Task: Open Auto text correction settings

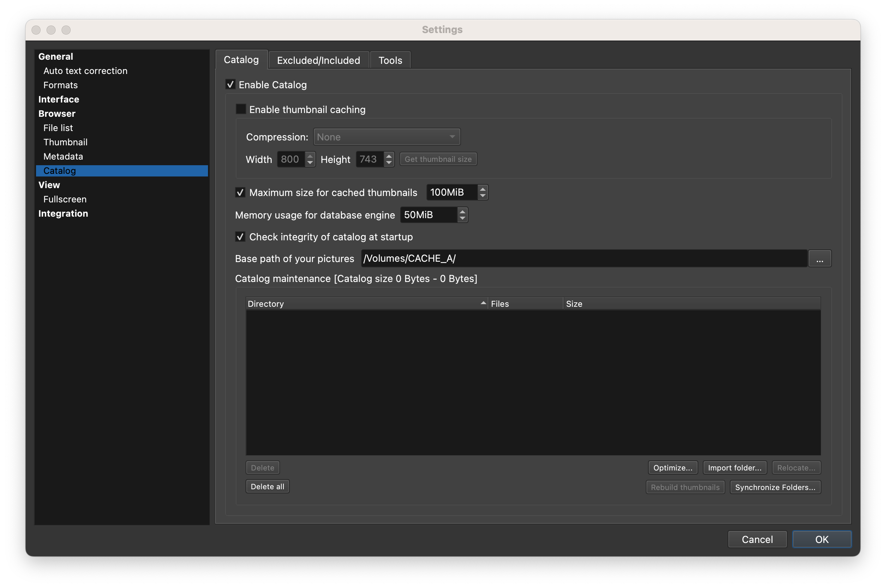Action: (85, 71)
